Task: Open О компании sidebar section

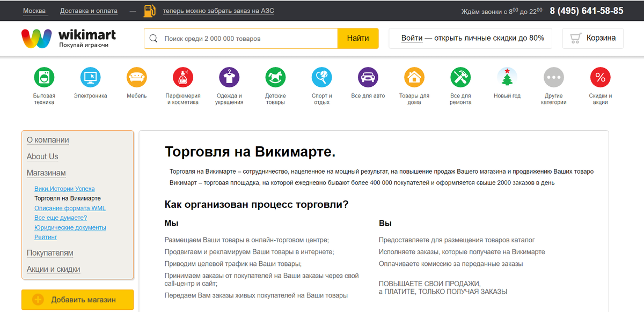Action: [48, 140]
